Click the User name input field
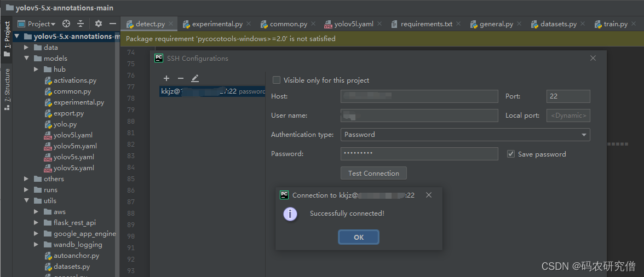 pos(419,116)
